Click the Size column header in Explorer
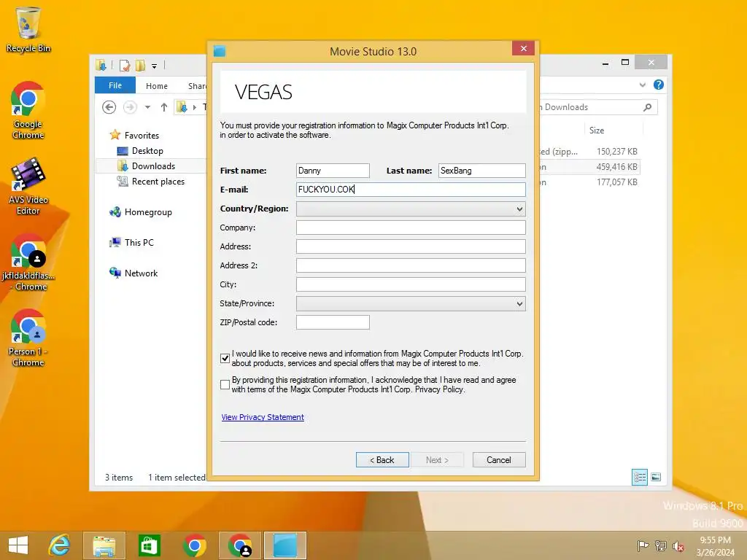 tap(613, 131)
